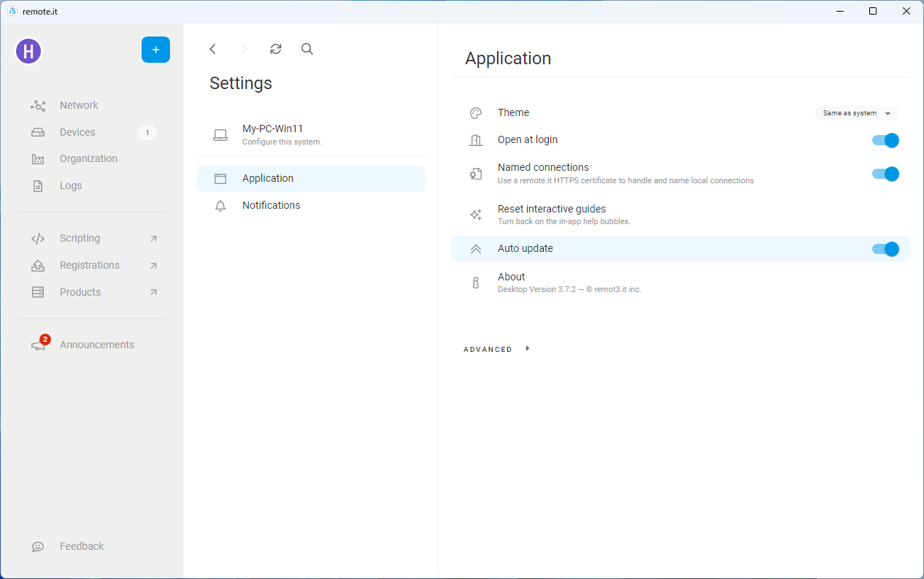Open Registrations link
The image size is (924, 579).
pyautogui.click(x=90, y=265)
